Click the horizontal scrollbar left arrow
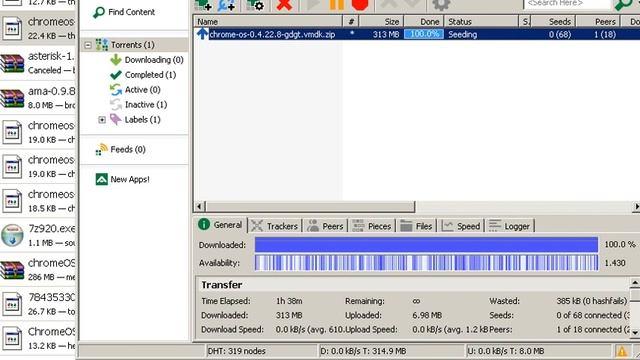640x360 pixels. (x=200, y=207)
